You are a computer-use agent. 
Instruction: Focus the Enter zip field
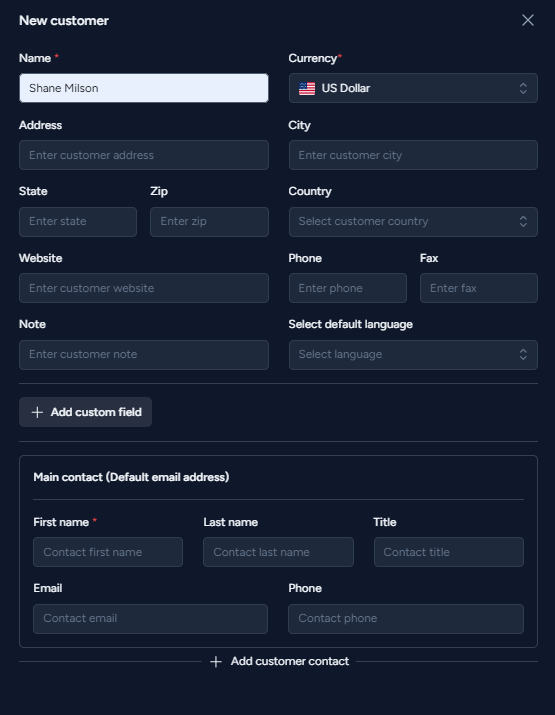coord(209,222)
